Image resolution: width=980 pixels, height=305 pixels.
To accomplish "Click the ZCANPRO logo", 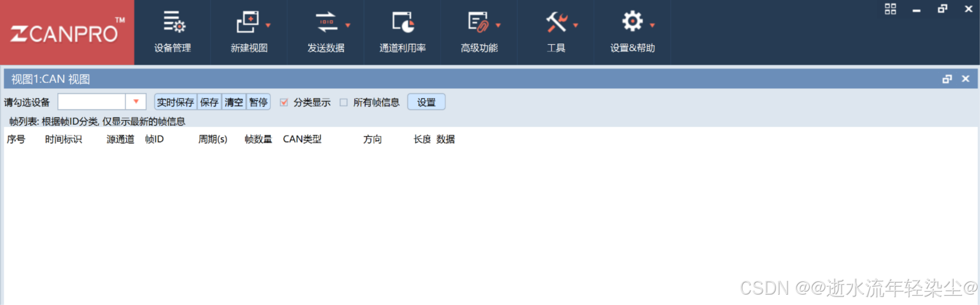I will click(x=67, y=32).
